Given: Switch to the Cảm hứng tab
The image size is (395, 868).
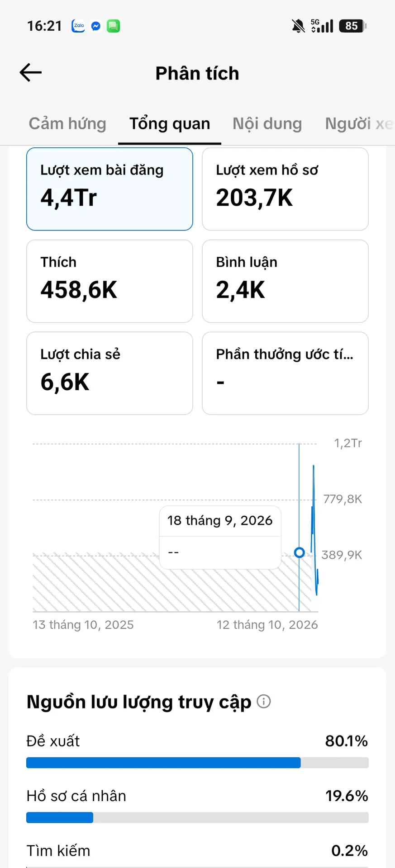Looking at the screenshot, I should [67, 123].
